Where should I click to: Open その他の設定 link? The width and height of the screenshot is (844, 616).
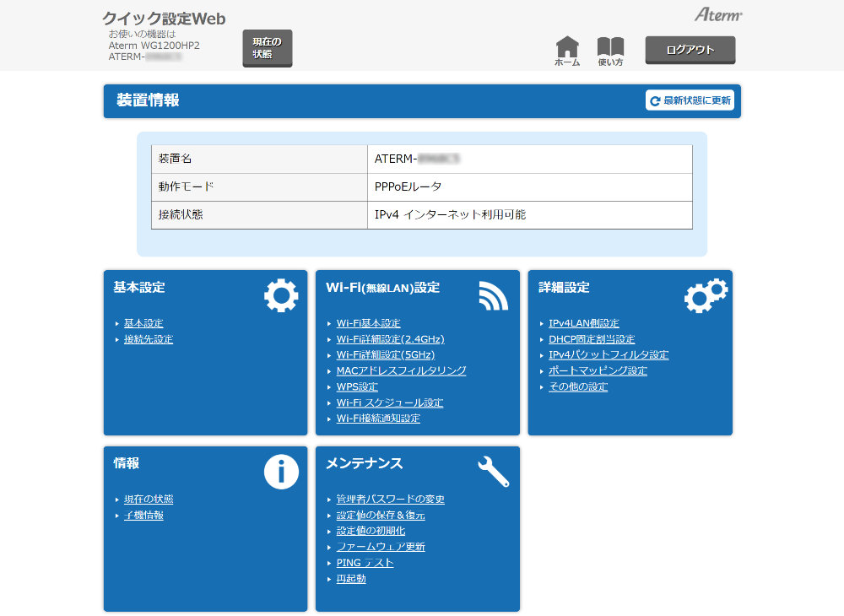tap(578, 386)
